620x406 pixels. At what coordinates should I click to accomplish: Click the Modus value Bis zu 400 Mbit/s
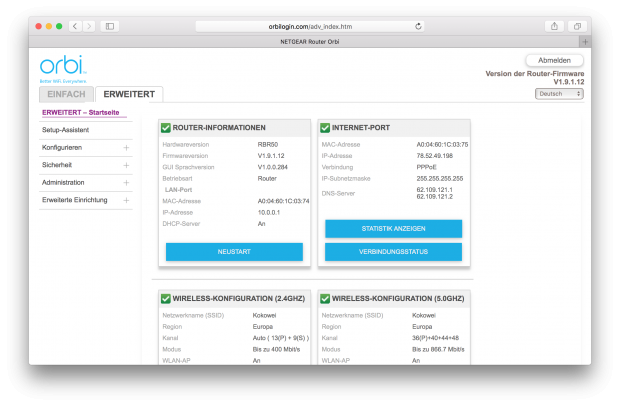pos(276,349)
